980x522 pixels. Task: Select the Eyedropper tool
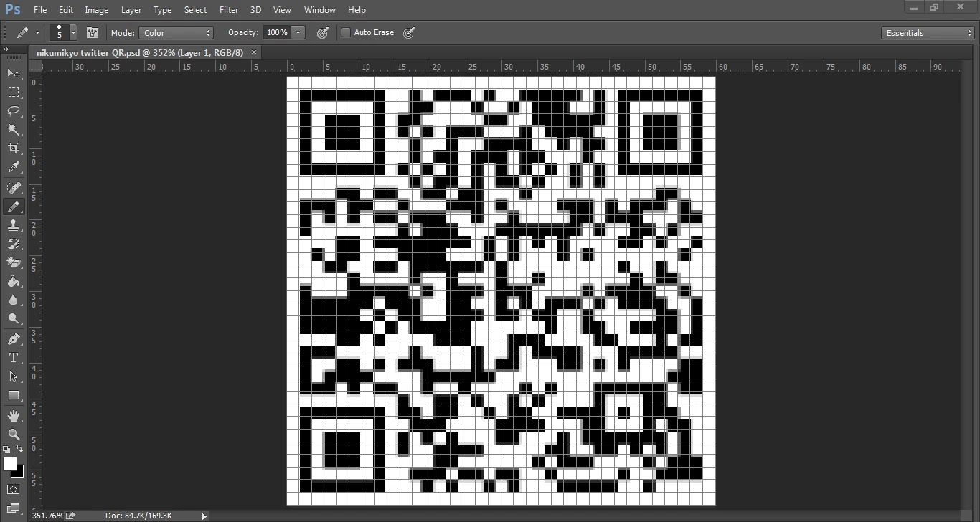[x=14, y=167]
